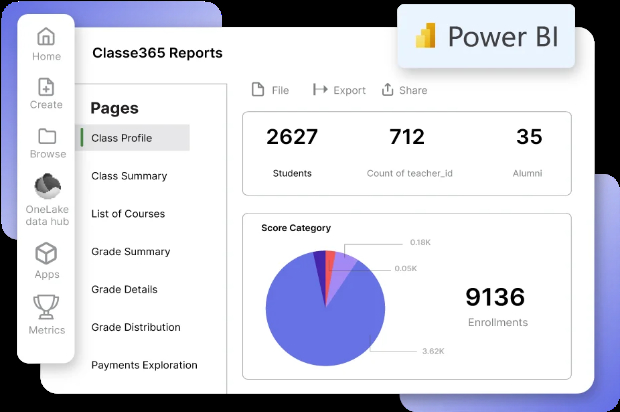Click the Students card label
620x412 pixels.
(292, 173)
